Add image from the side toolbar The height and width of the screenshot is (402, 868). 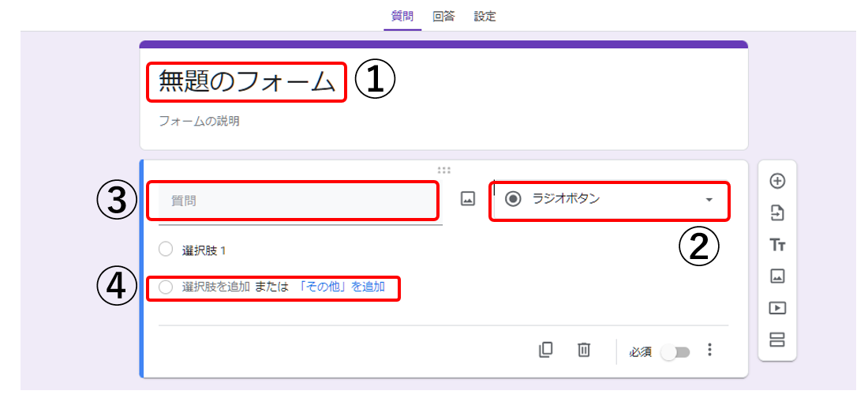point(778,276)
